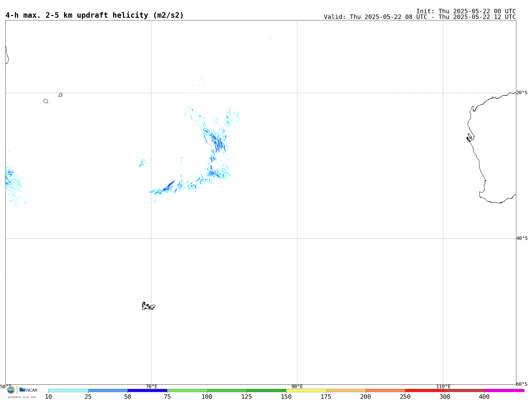This screenshot has height=400, width=532.
Task: Click the NSF logo icon
Action: coord(11,390)
